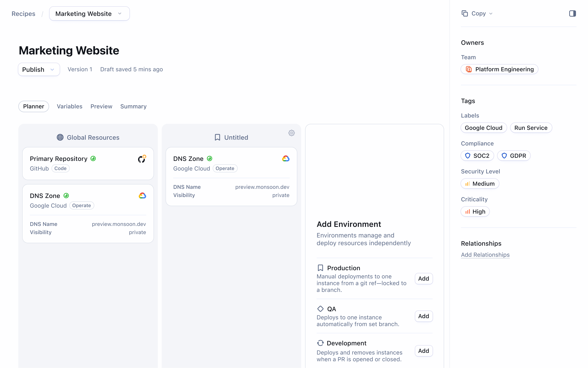Expand the Copy dropdown chevron
The height and width of the screenshot is (368, 588).
[491, 14]
